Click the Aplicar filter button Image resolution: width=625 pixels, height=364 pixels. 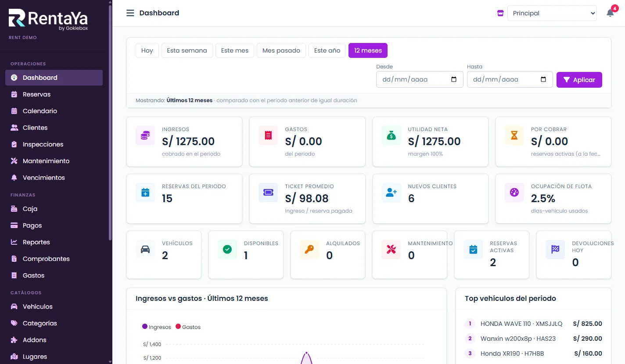pyautogui.click(x=579, y=80)
